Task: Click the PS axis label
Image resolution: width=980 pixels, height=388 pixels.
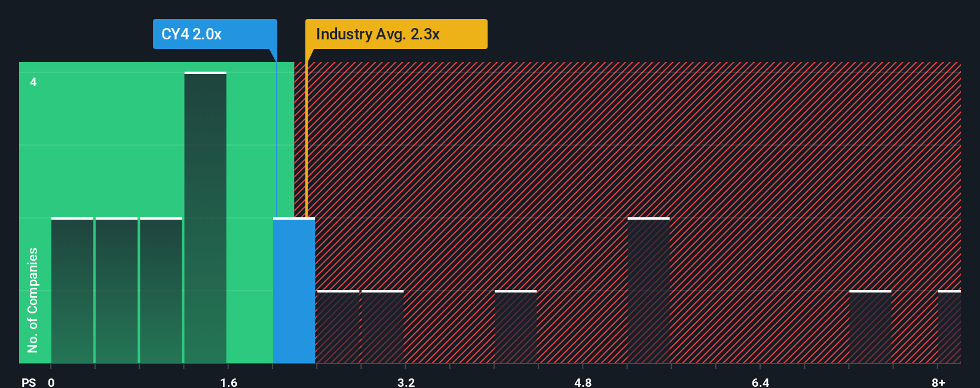Action: [x=29, y=382]
